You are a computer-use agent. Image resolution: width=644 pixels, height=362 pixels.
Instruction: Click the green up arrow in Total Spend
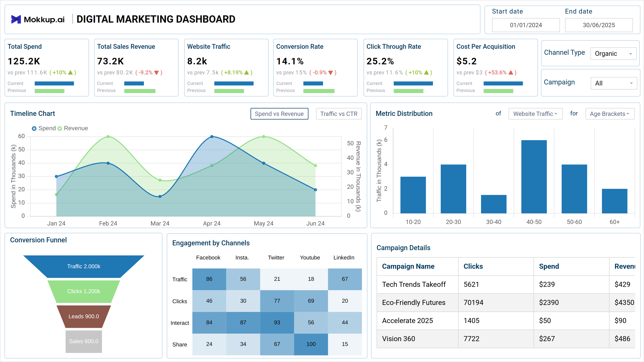click(70, 73)
